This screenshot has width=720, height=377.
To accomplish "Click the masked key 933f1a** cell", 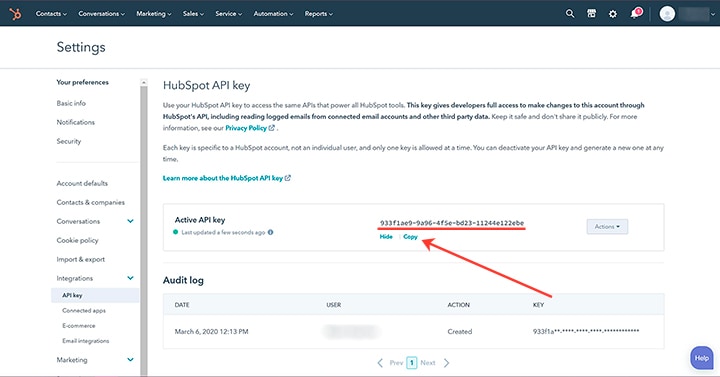I will [x=586, y=331].
